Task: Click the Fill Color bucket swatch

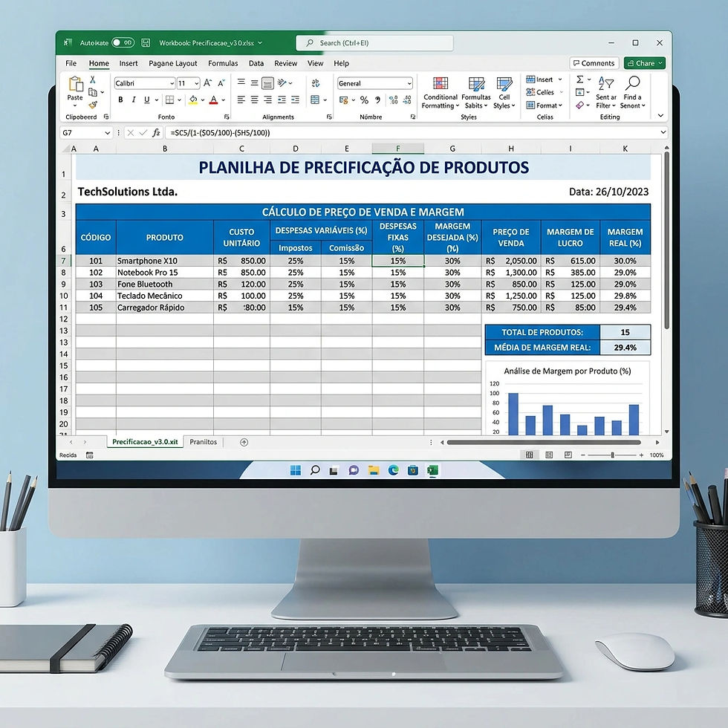Action: tap(193, 100)
